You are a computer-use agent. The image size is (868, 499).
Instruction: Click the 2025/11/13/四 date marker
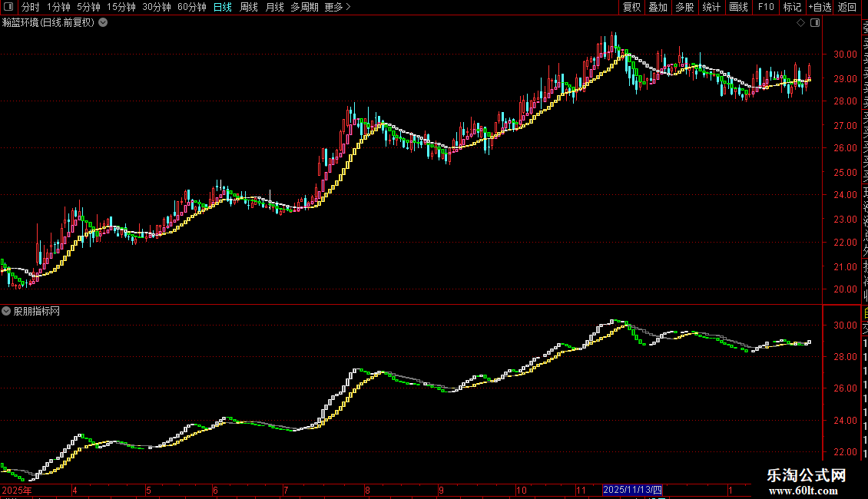tap(632, 490)
